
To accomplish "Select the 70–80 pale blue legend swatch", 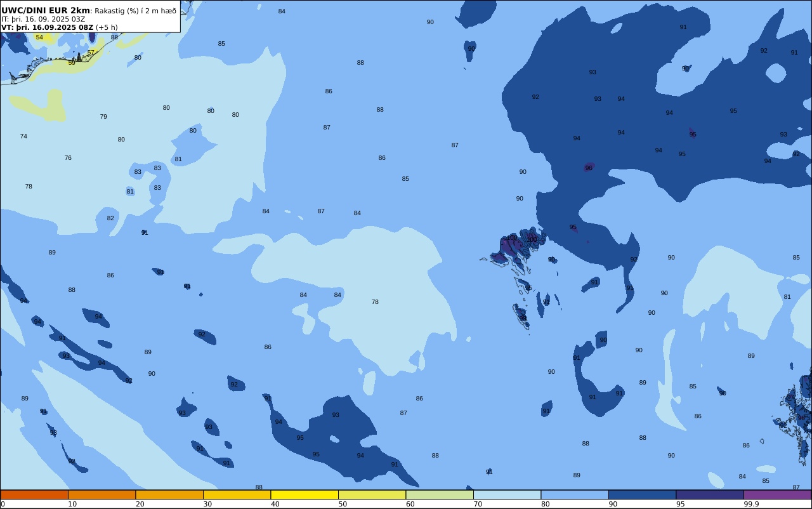I will pyautogui.click(x=507, y=494).
